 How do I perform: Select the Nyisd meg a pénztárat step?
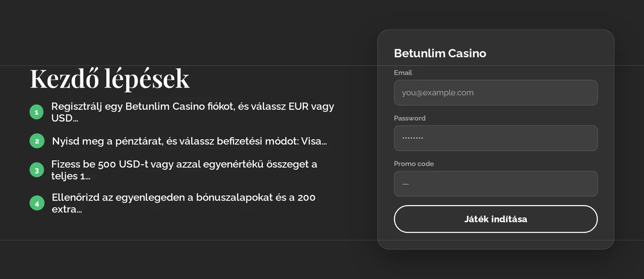(x=190, y=141)
